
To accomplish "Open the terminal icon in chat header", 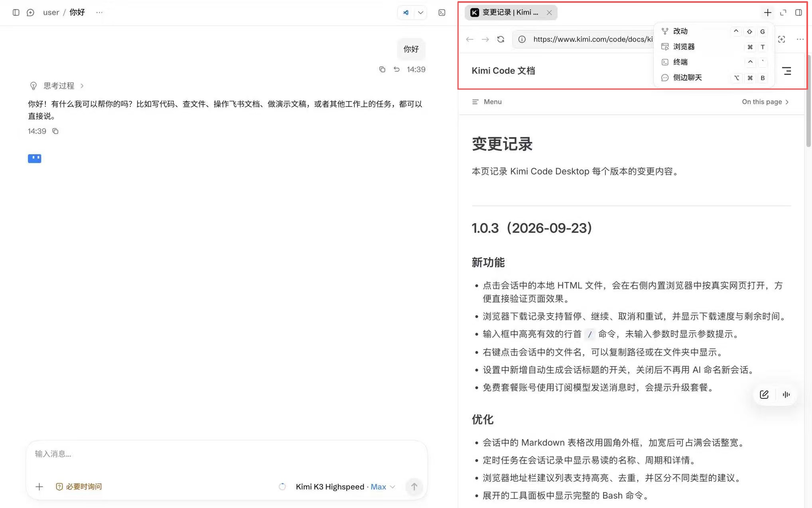I will tap(442, 12).
